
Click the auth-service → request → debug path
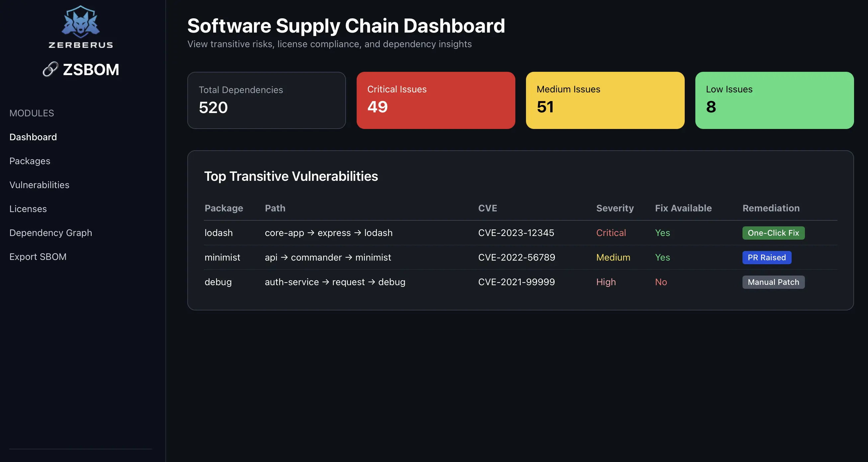[x=335, y=282]
